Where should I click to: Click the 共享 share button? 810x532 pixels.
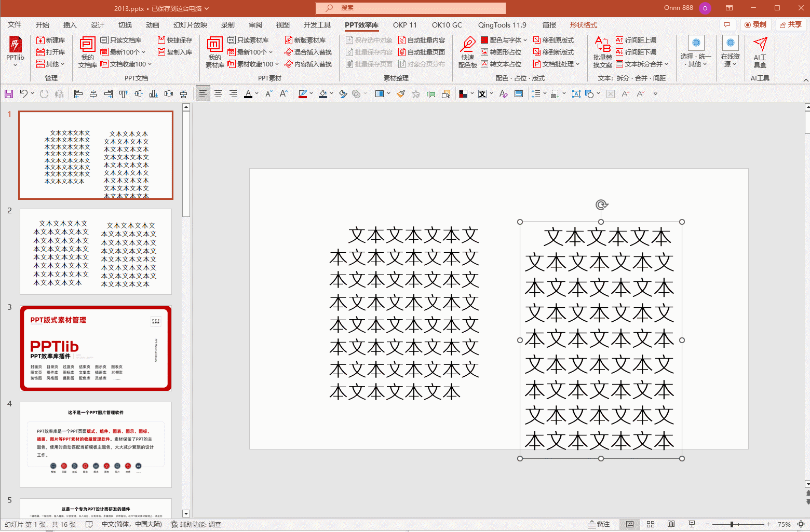(x=791, y=25)
